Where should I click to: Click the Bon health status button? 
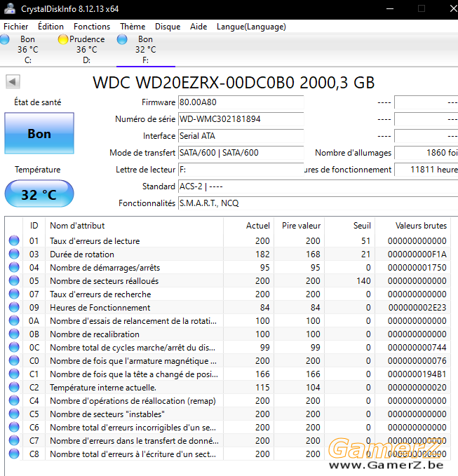pyautogui.click(x=39, y=134)
